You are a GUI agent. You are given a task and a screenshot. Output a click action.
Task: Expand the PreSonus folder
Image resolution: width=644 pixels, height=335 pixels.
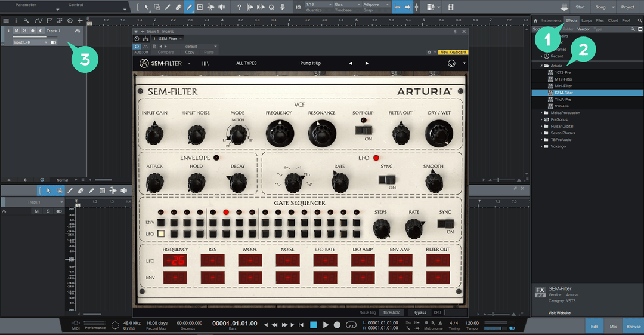541,120
